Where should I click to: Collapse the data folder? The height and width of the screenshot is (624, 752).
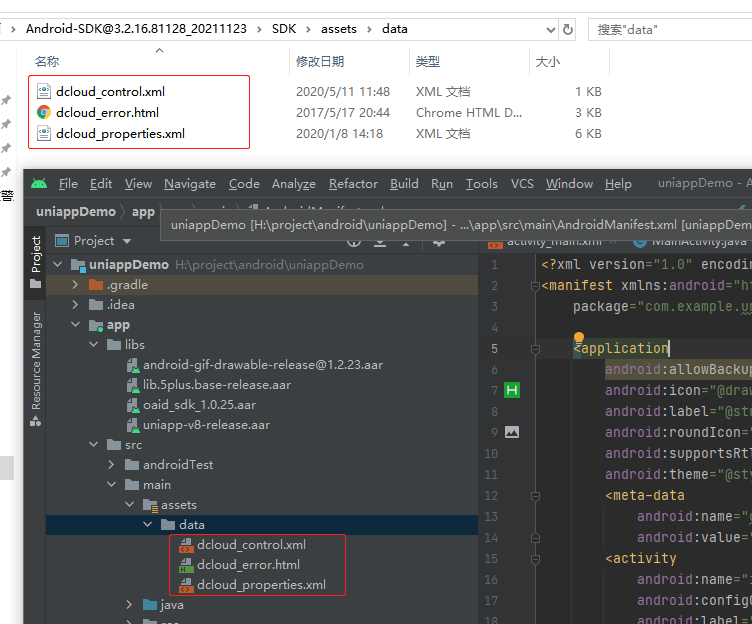pos(148,525)
